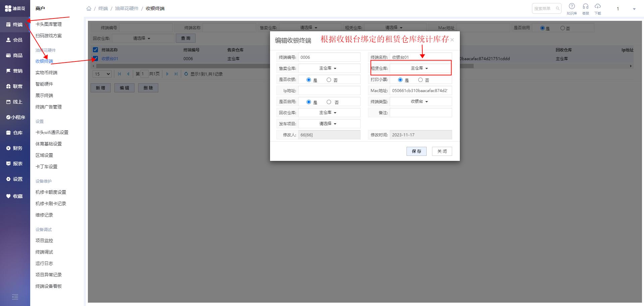Open the 终端 sidebar section
The width and height of the screenshot is (644, 306).
(x=15, y=25)
